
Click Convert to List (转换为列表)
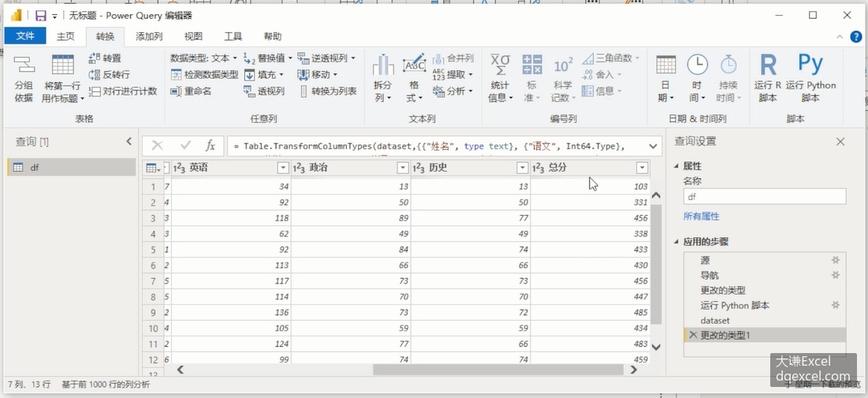(x=328, y=91)
